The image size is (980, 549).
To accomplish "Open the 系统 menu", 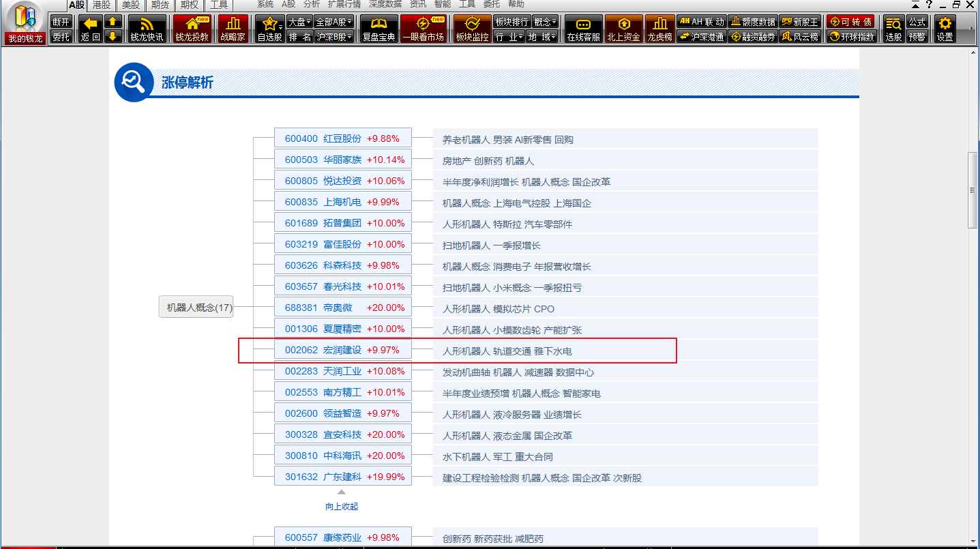I will (x=265, y=4).
